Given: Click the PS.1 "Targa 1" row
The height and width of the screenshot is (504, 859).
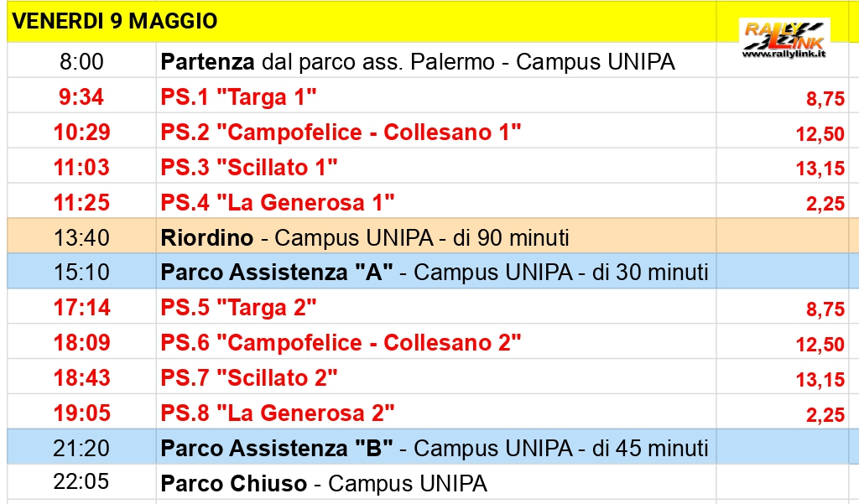Looking at the screenshot, I should 427,96.
